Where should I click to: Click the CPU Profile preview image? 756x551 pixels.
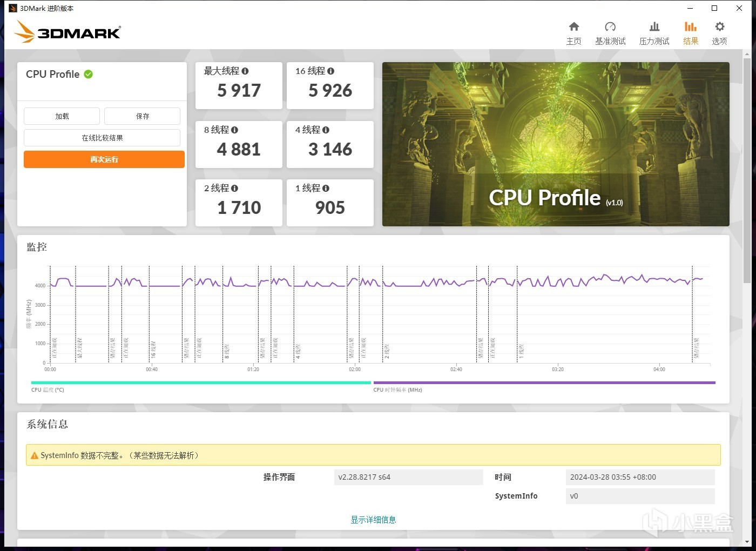click(x=556, y=144)
